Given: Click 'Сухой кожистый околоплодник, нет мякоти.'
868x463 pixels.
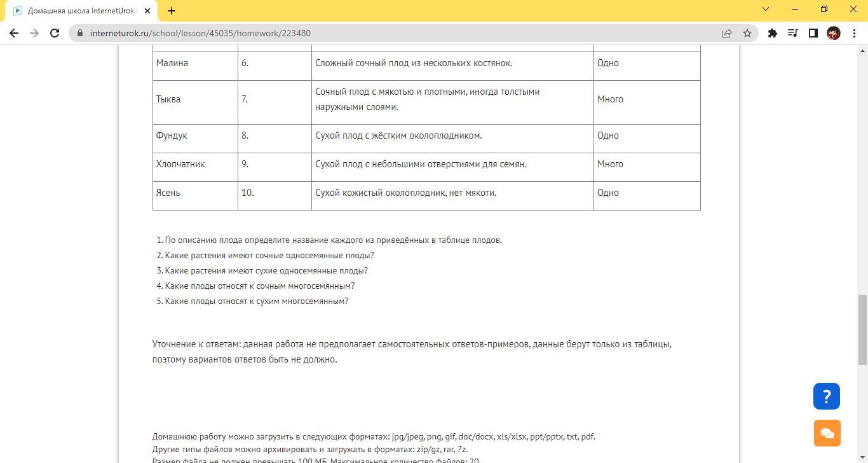Looking at the screenshot, I should pos(405,193).
